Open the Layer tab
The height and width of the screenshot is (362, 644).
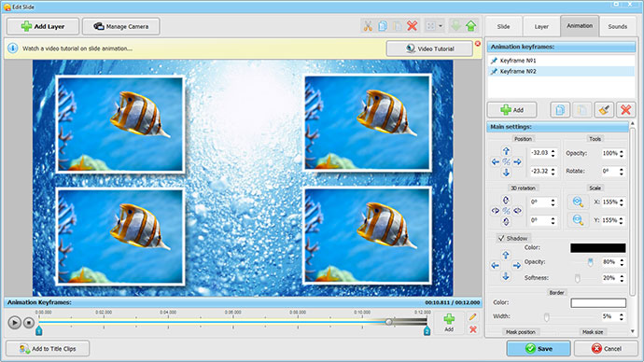tap(541, 26)
